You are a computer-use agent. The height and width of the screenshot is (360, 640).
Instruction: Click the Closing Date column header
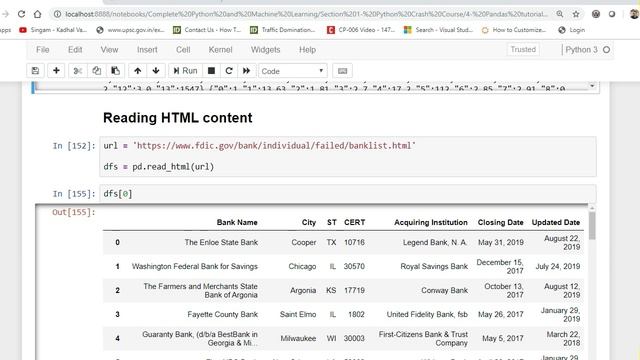point(500,222)
